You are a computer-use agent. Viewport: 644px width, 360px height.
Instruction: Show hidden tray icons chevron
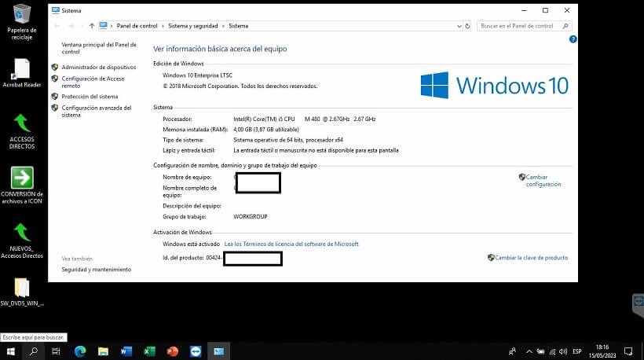(x=529, y=351)
